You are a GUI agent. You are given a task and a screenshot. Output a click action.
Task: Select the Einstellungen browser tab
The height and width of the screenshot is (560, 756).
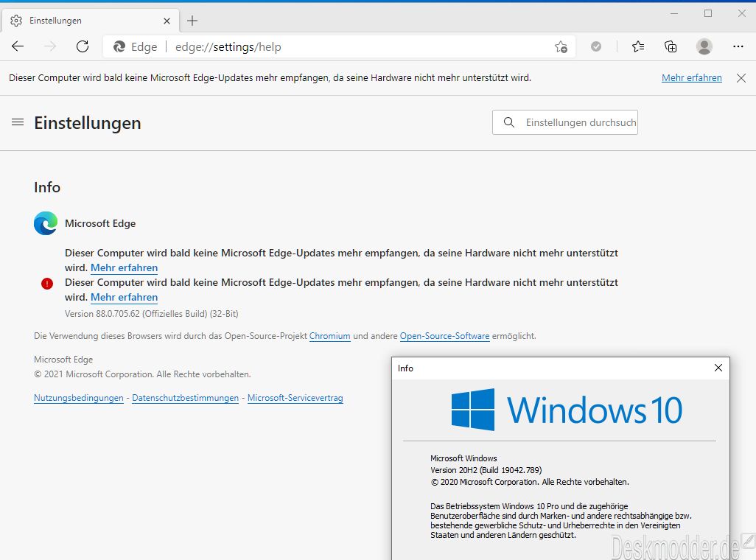(x=91, y=21)
